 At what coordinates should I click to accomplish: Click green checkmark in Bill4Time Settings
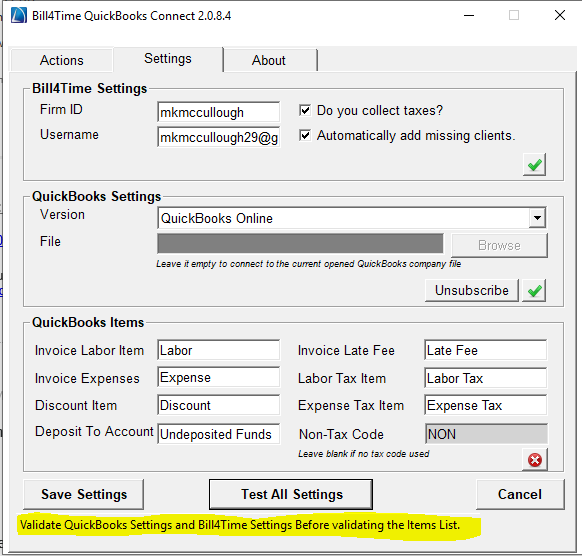point(534,164)
